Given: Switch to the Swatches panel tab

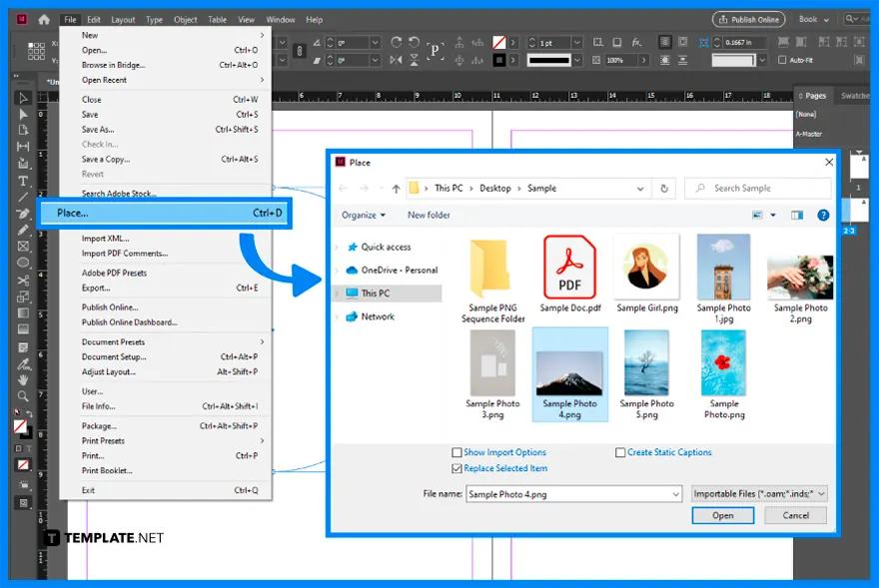Looking at the screenshot, I should tap(854, 96).
